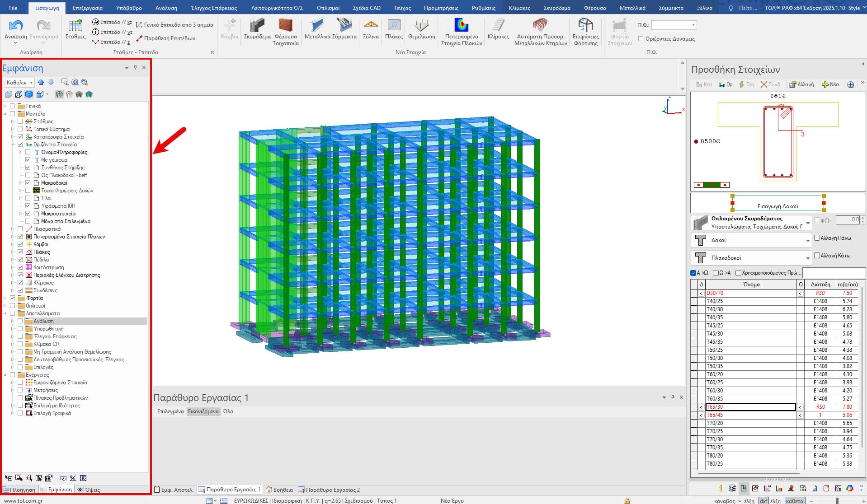Toggle the Ορίζοντες Δυνάμεις checkbox

(641, 39)
